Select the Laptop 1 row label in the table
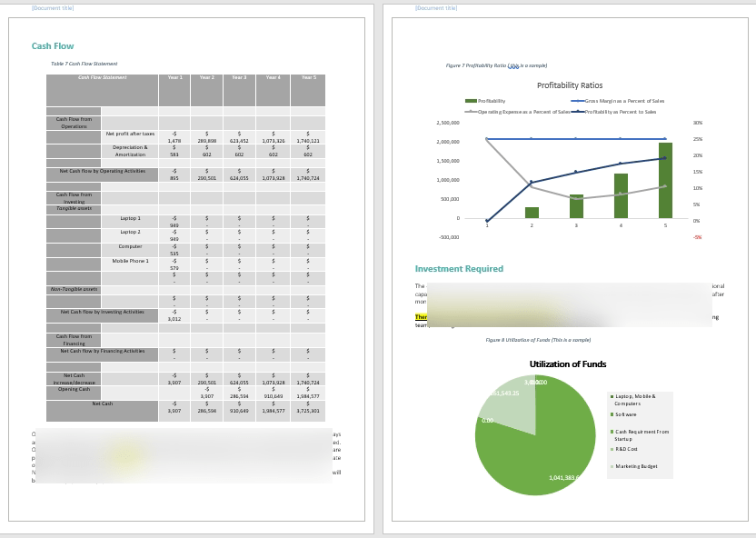Viewport: 756px width, 538px height. pos(127,218)
